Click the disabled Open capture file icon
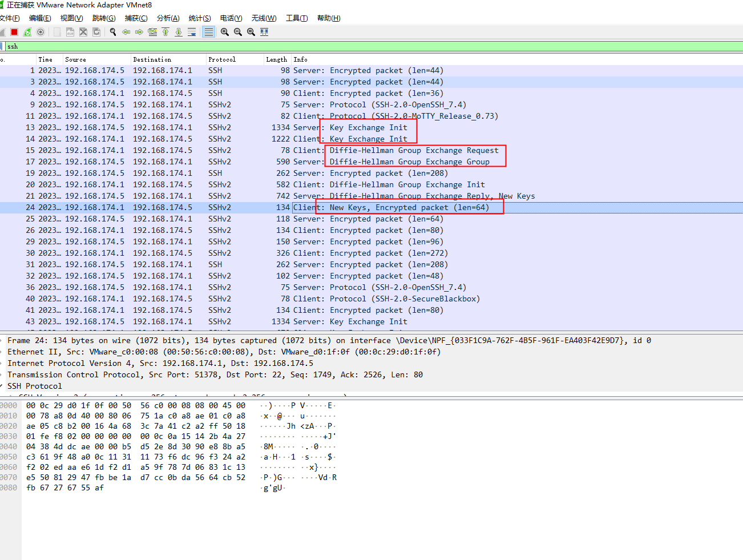 pos(57,32)
